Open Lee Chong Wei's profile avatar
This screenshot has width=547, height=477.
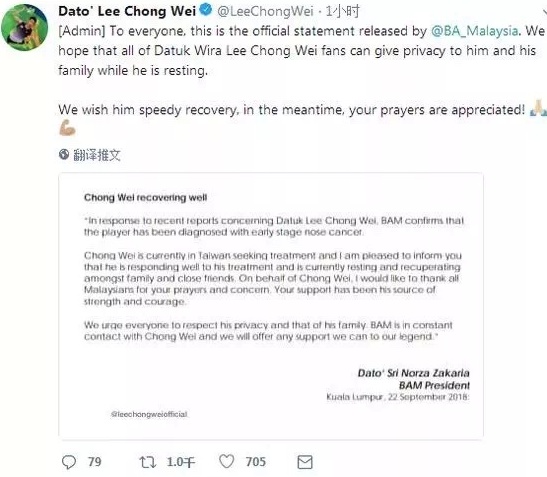(x=24, y=27)
